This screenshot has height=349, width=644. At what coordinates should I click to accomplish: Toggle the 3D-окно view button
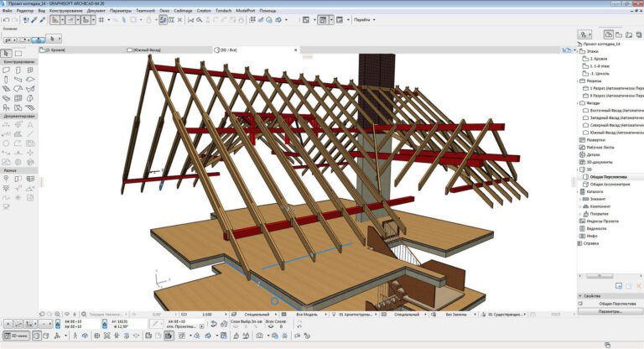point(16,336)
